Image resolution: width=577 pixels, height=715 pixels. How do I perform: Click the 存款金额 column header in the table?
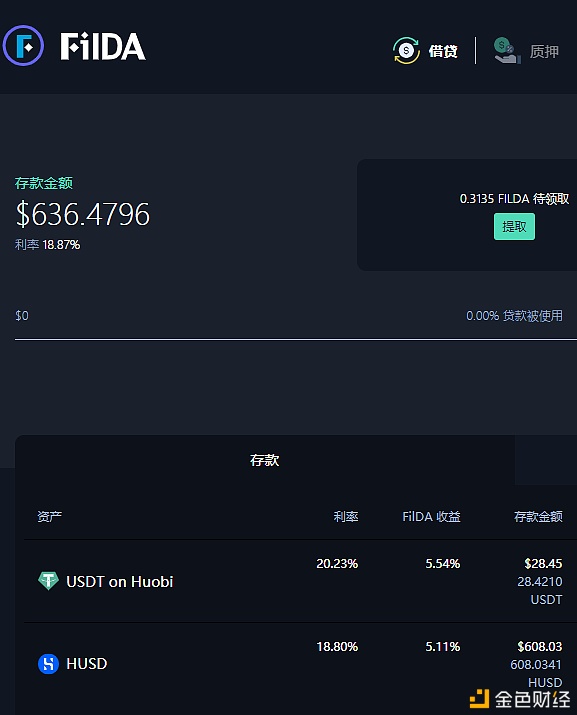538,517
